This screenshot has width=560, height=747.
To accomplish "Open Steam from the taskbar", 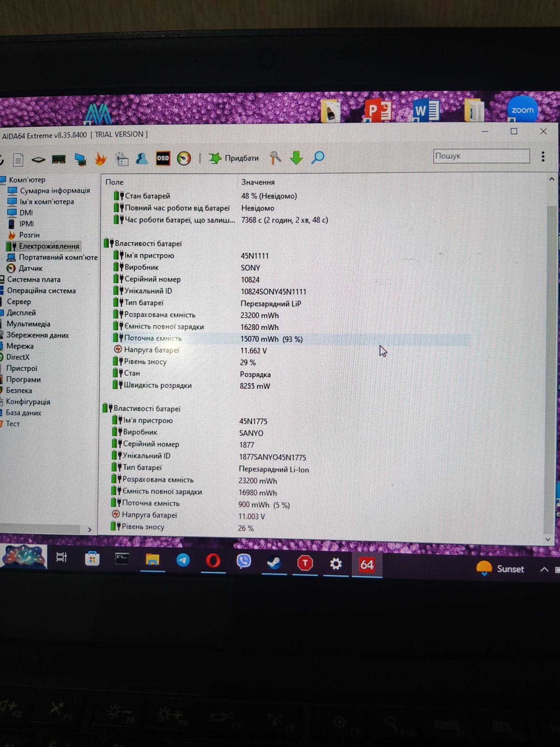I will pos(274,562).
